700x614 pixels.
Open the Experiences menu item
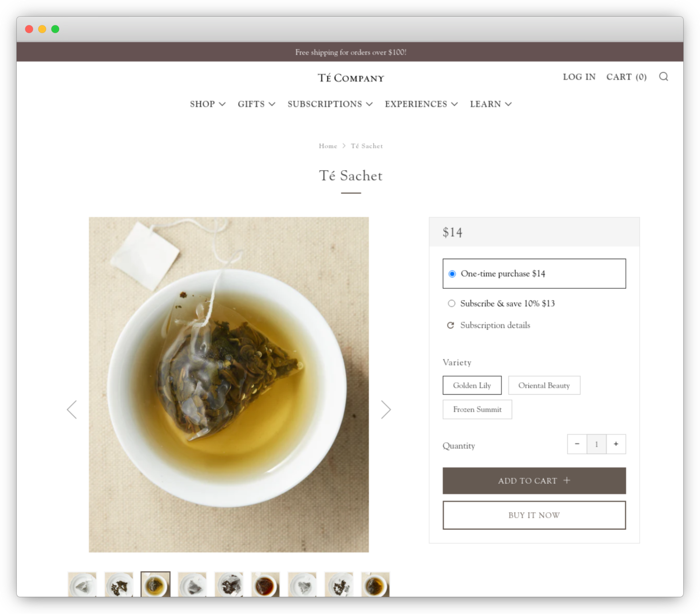[421, 104]
